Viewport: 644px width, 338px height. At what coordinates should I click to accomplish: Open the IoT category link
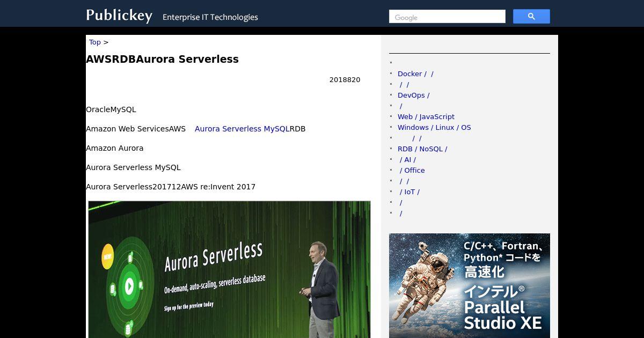click(x=409, y=192)
